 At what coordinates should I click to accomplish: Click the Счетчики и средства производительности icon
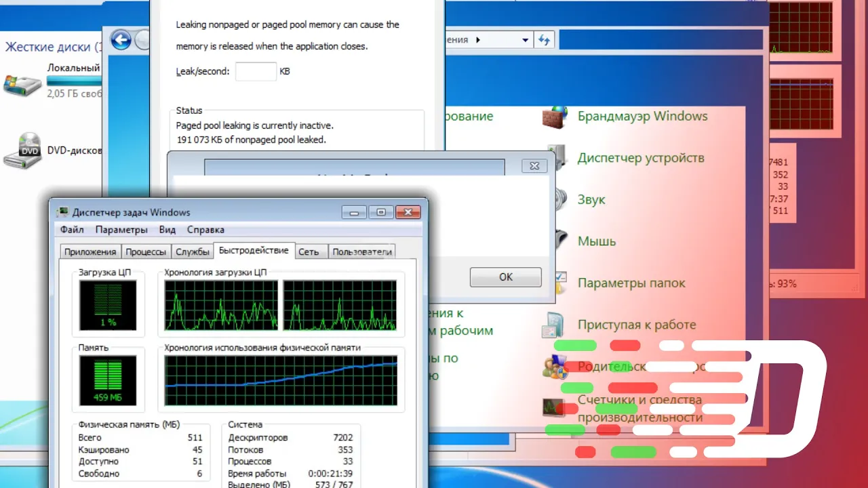coord(553,407)
